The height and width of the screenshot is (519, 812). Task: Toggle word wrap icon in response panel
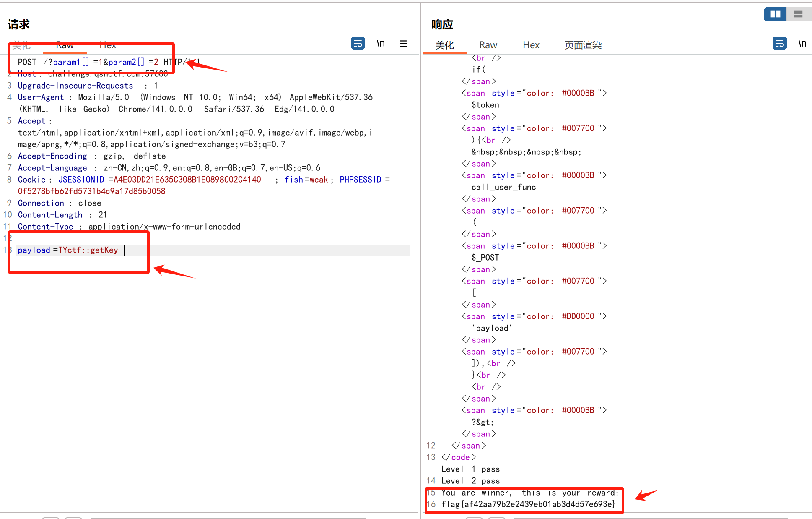click(x=779, y=44)
